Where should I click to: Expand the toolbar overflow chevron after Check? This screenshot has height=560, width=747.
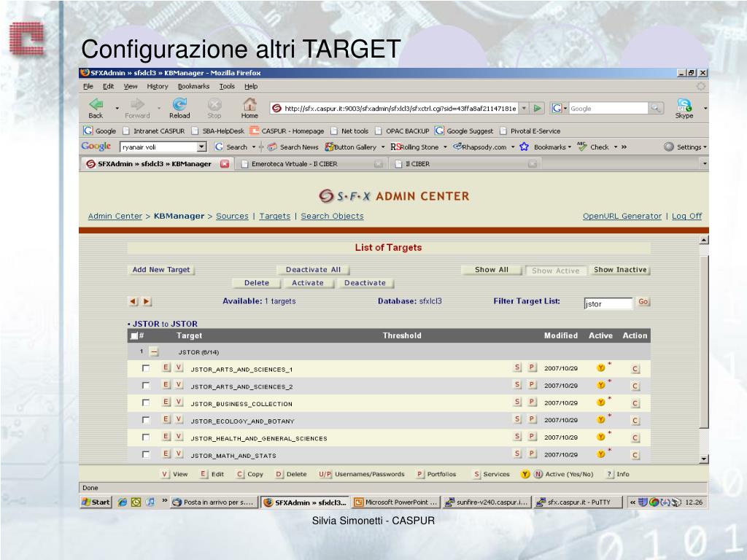pos(624,147)
